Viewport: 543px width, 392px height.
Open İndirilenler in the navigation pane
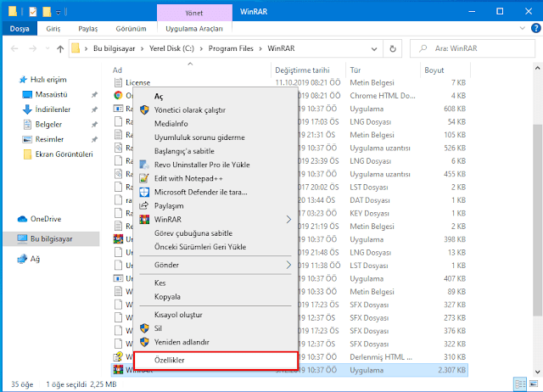click(53, 109)
